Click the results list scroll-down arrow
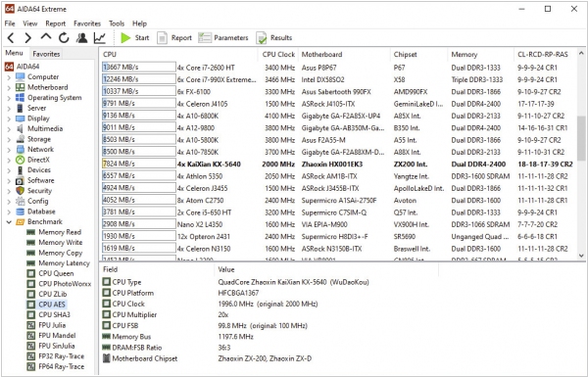The image size is (588, 377). (581, 256)
